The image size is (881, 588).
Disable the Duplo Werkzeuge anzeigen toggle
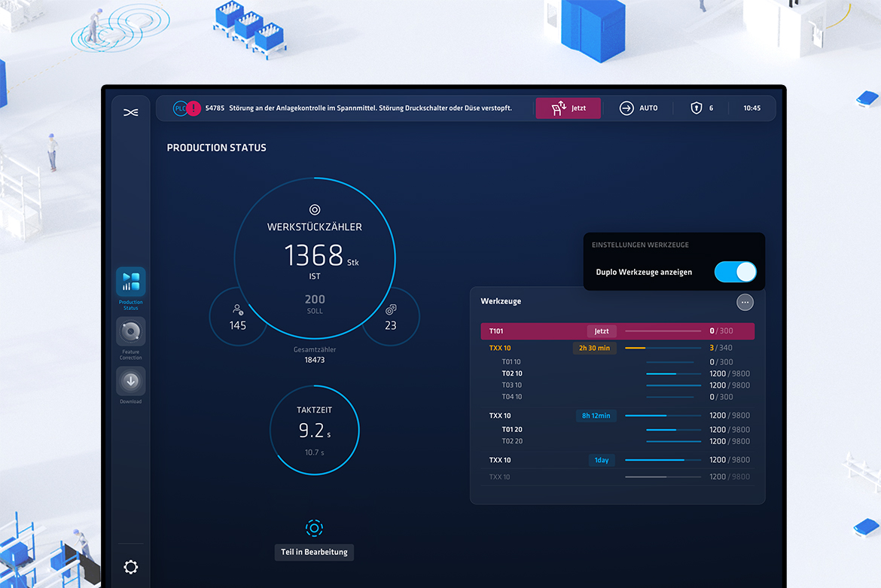click(735, 272)
